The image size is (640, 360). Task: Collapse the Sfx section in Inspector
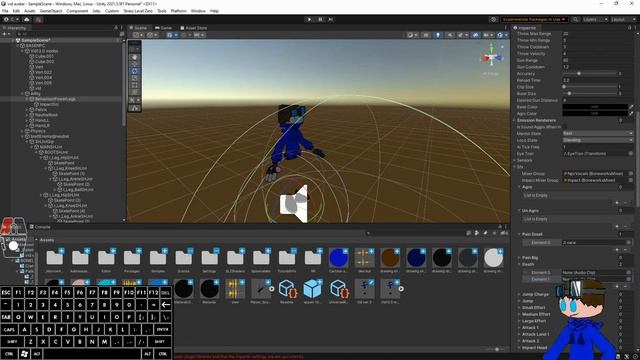click(x=515, y=167)
